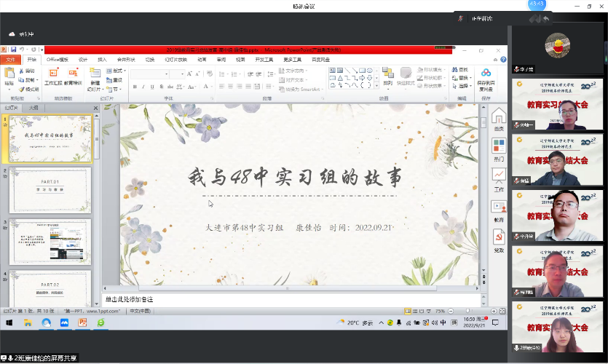Open the 首页 home icon in right sidebar
The height and width of the screenshot is (364, 608).
pos(499,119)
